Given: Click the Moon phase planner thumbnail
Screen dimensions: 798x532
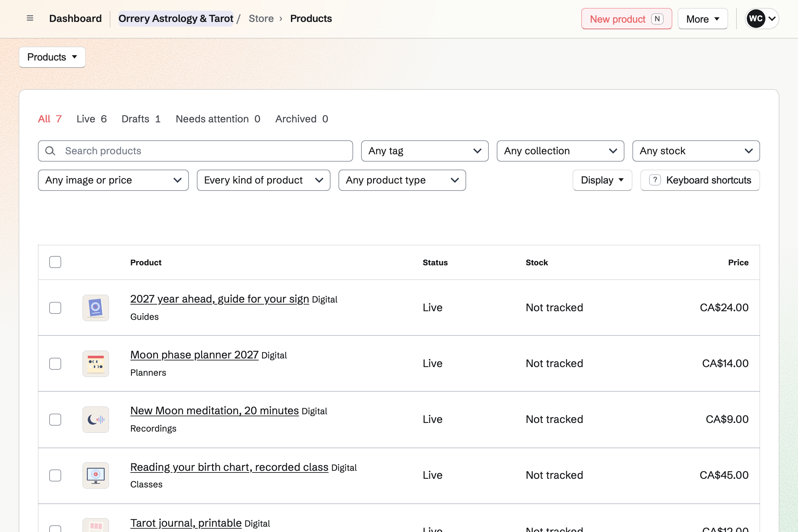Looking at the screenshot, I should [96, 364].
